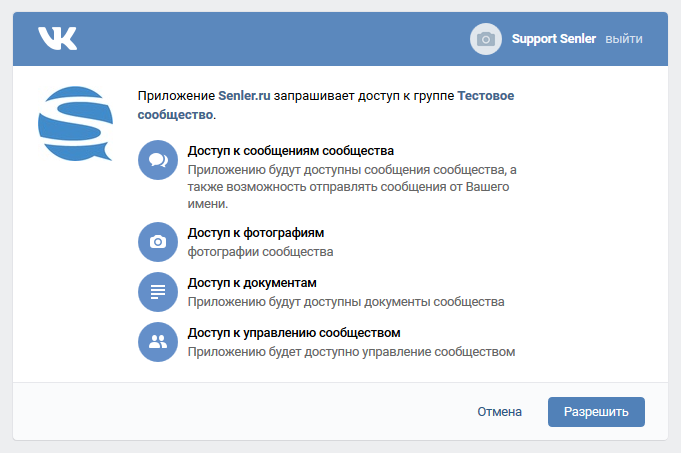The height and width of the screenshot is (453, 681).
Task: Select the Доступ к фотографиям heading
Action: point(255,233)
